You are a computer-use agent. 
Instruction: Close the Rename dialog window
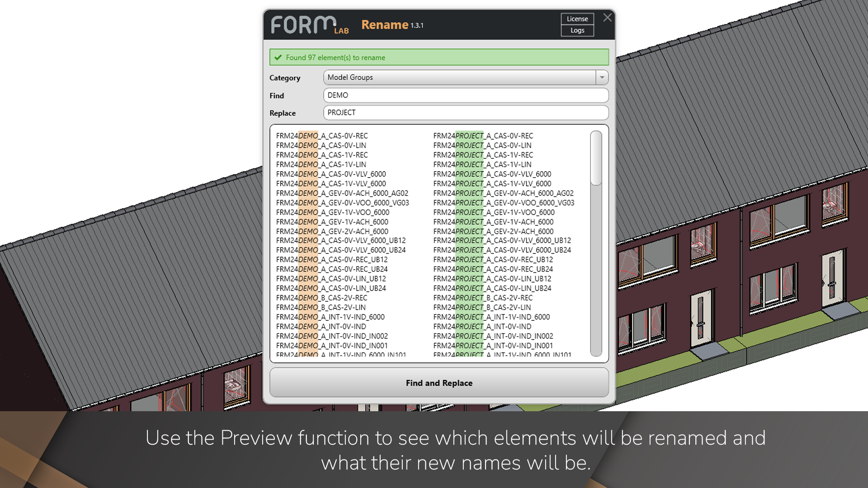pyautogui.click(x=607, y=18)
